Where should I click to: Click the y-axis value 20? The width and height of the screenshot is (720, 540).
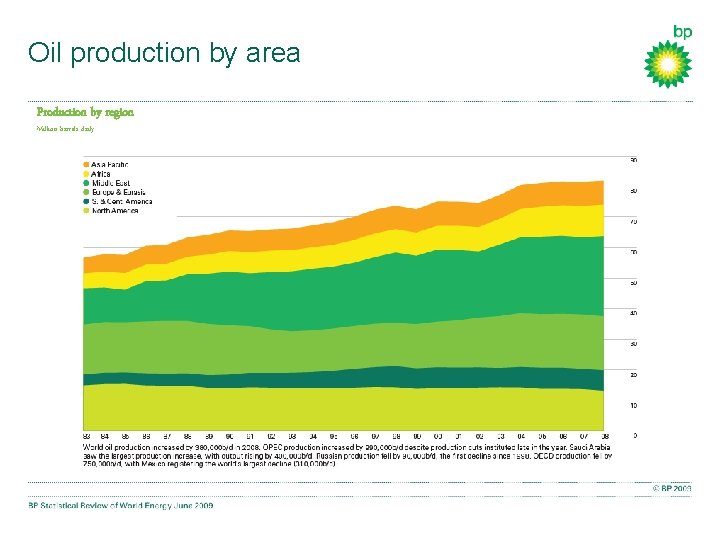pos(634,375)
